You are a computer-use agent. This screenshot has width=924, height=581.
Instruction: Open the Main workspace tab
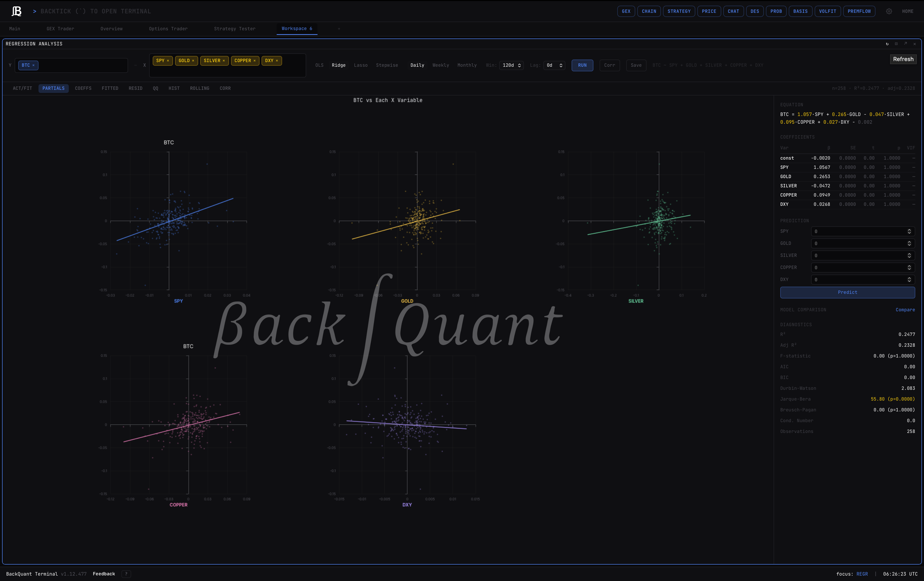[x=15, y=29]
